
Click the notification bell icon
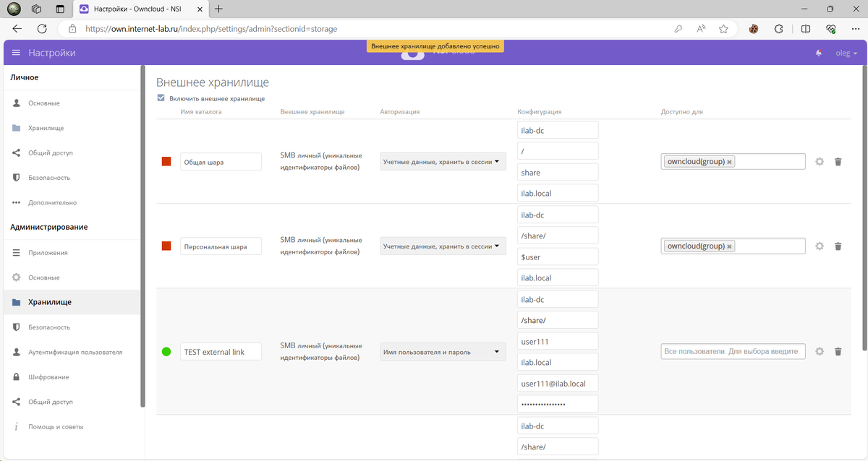click(x=819, y=53)
